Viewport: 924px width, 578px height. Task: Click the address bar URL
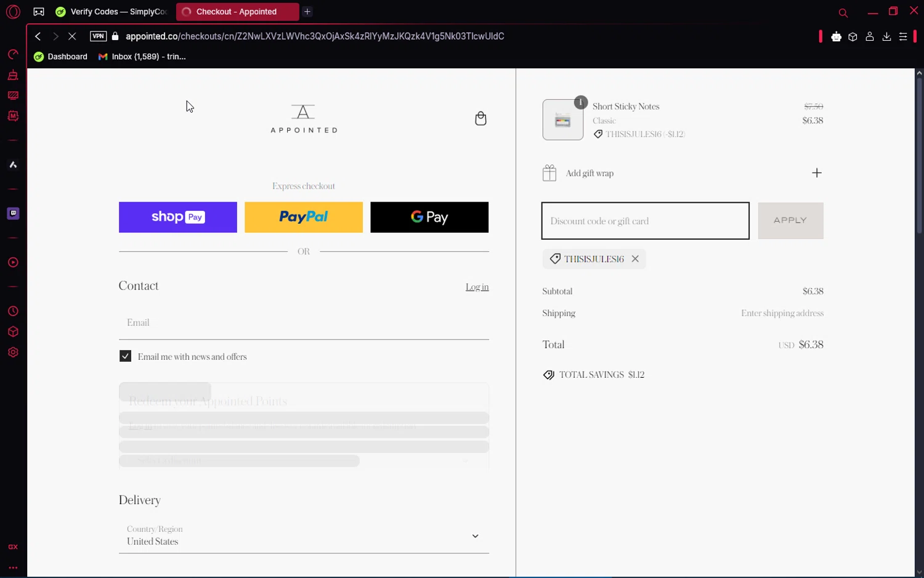(315, 36)
